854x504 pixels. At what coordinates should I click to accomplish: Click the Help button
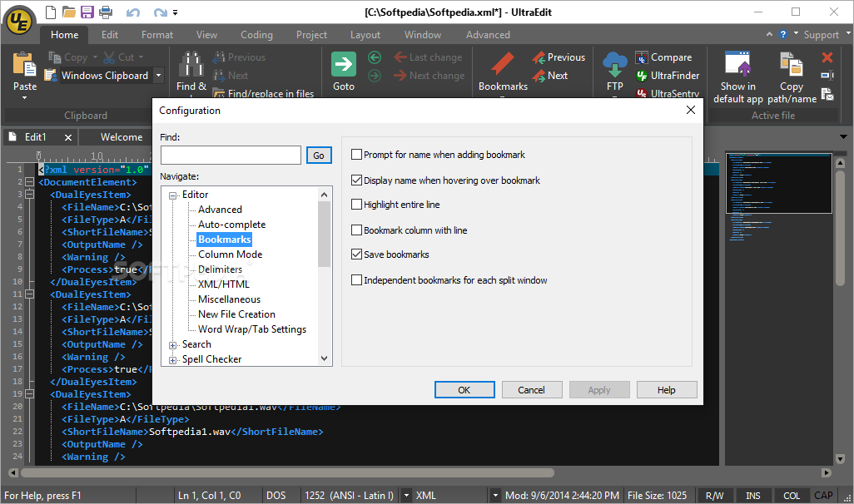point(666,390)
